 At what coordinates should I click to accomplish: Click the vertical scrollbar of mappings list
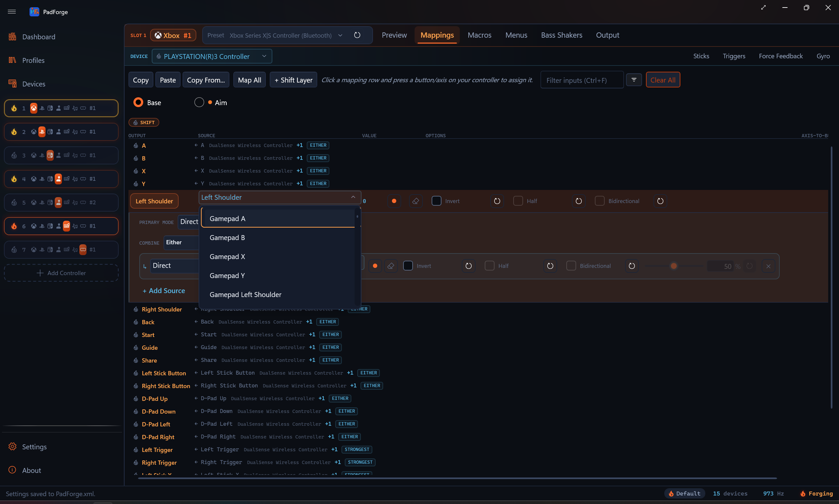pos(831,277)
